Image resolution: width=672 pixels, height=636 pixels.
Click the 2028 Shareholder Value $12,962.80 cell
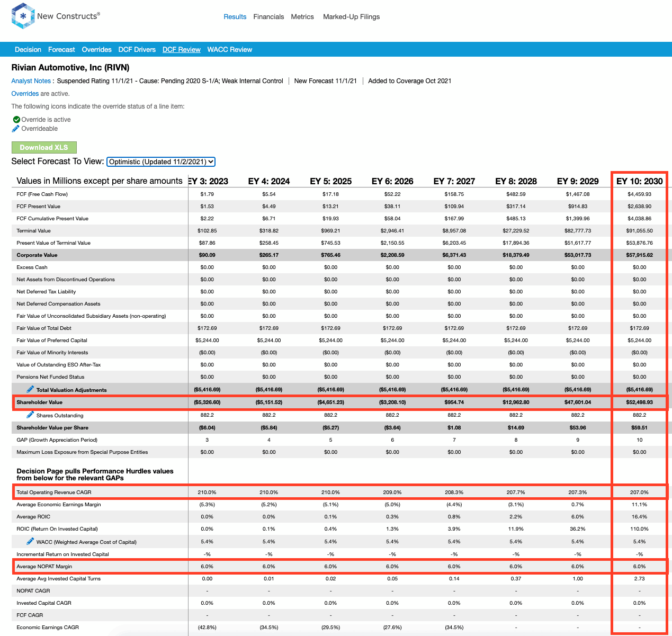click(x=516, y=402)
